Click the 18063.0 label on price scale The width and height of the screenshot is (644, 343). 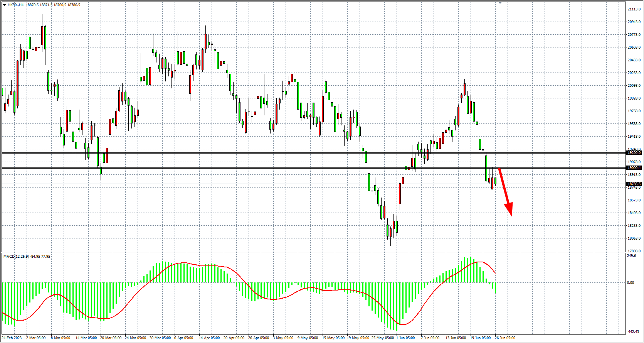pos(634,238)
